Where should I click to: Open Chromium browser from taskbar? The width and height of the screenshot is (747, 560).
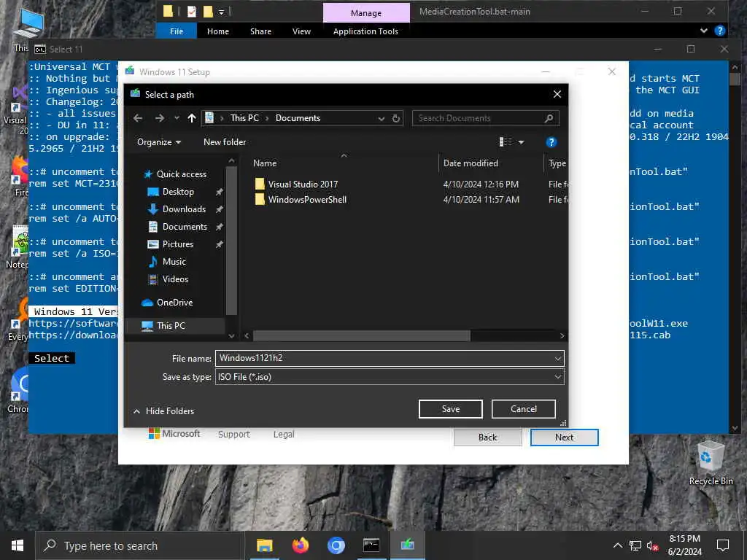click(x=336, y=545)
